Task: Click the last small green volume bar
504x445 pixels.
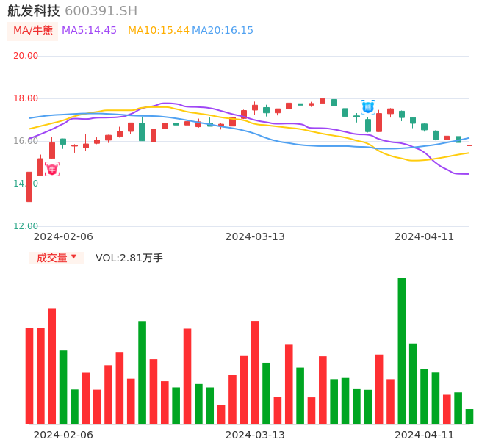Action: (x=469, y=416)
